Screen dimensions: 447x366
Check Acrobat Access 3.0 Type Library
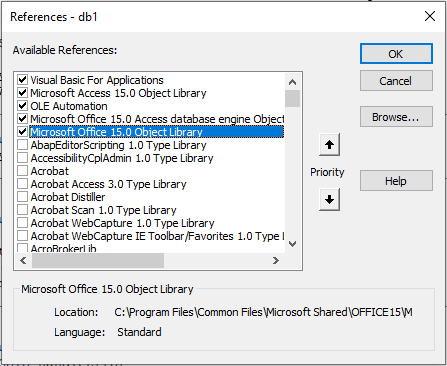pos(22,184)
